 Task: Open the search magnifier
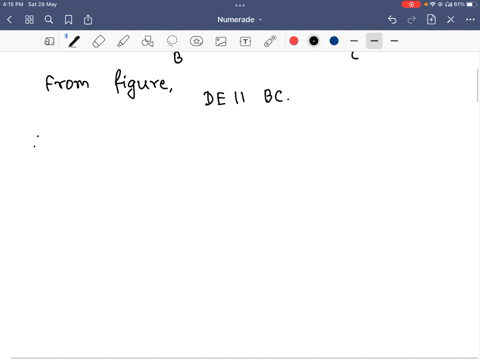[x=49, y=20]
